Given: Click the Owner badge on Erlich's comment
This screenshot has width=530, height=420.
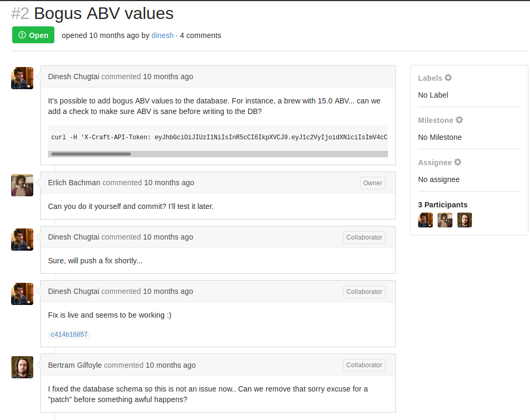Looking at the screenshot, I should 372,183.
